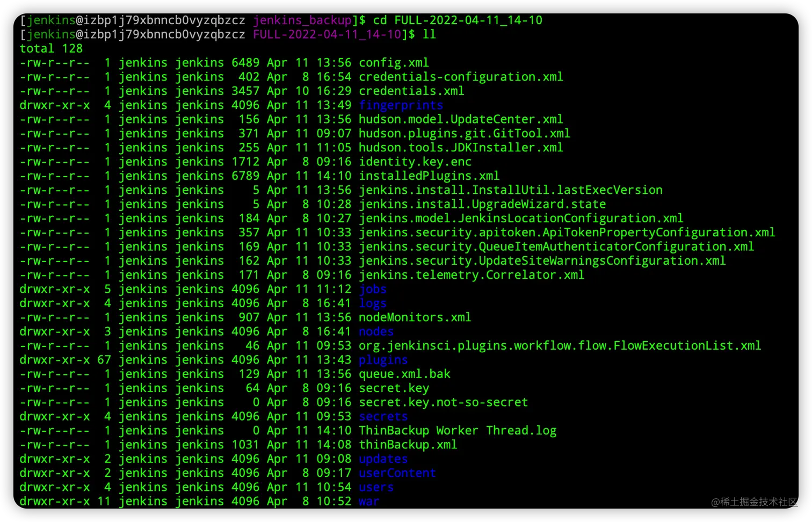The height and width of the screenshot is (522, 812).
Task: Click the updates directory name
Action: coord(383,459)
